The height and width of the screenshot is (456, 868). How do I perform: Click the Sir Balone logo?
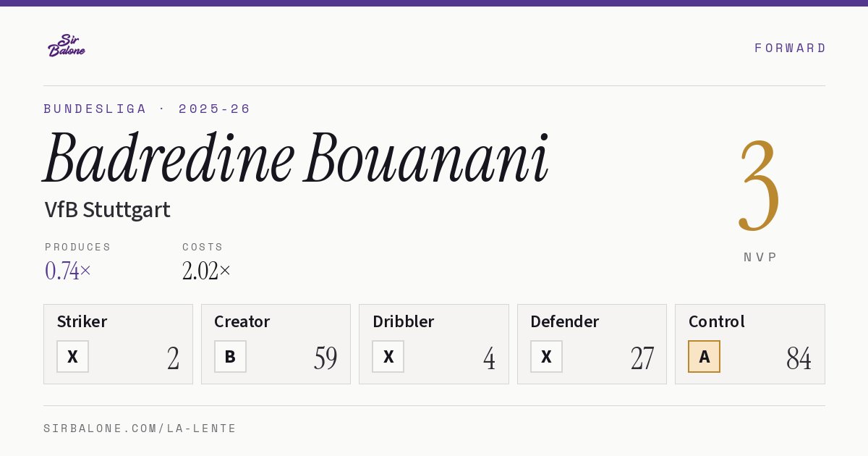[67, 46]
